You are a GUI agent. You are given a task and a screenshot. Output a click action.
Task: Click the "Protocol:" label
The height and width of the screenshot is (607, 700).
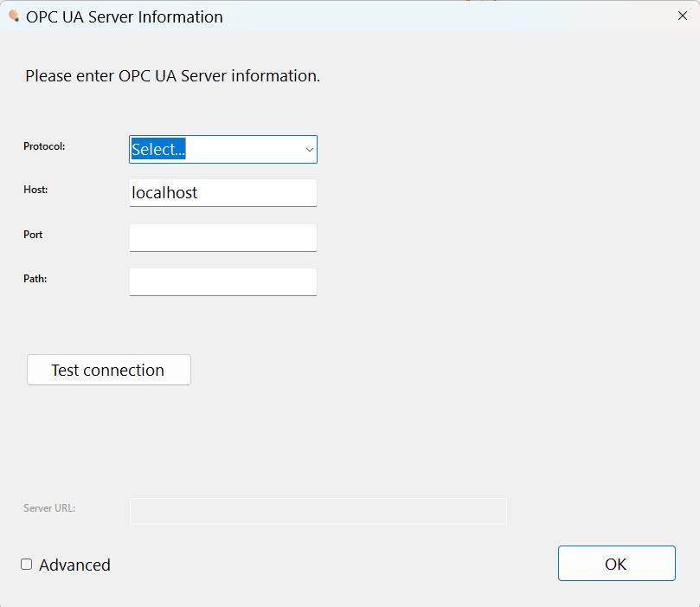(x=44, y=146)
